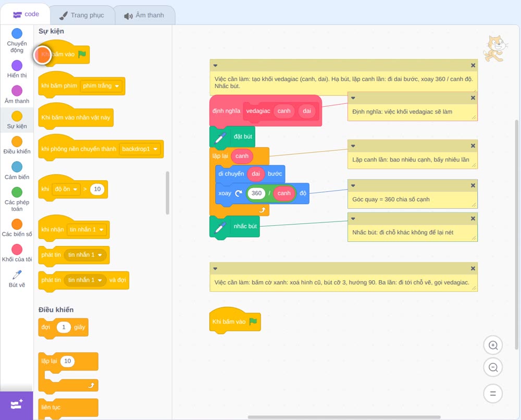Collapse the 'Định nghĩa' comment

point(353,98)
